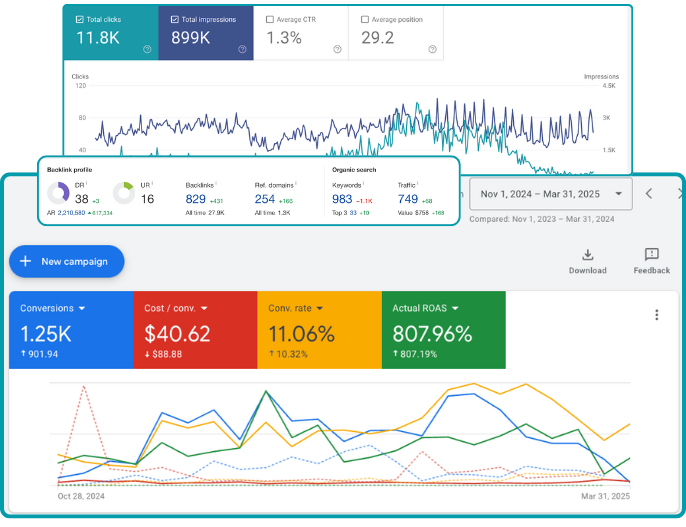Enable the Average CTR checkbox
Viewport: 686px width, 527px height.
[270, 19]
